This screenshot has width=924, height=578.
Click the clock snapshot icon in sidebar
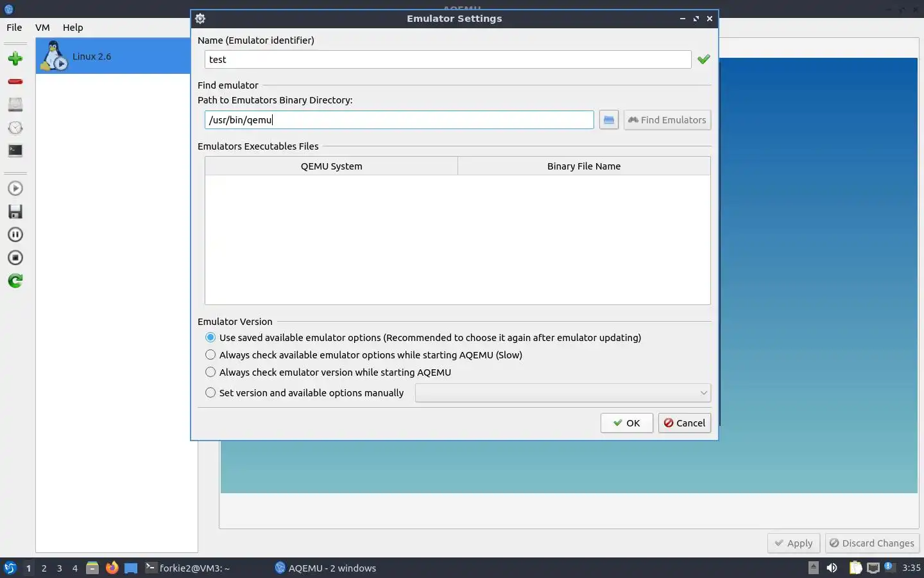[x=15, y=128]
